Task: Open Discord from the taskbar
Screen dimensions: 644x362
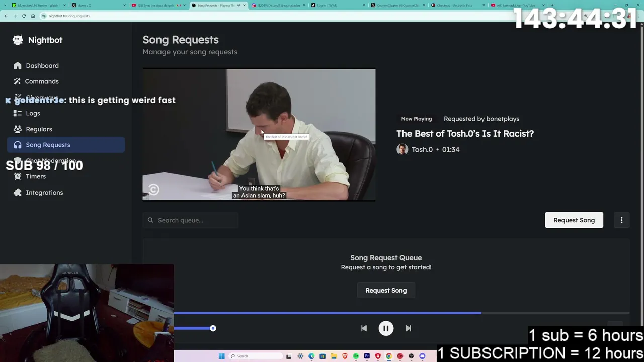Action: pyautogui.click(x=422, y=356)
